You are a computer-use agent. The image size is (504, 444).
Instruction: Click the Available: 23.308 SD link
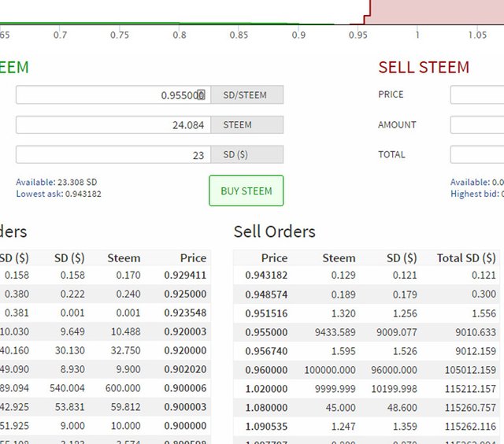(x=56, y=182)
